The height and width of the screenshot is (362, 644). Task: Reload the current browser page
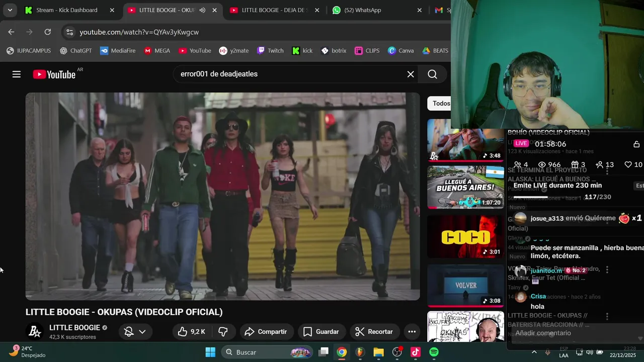[47, 32]
